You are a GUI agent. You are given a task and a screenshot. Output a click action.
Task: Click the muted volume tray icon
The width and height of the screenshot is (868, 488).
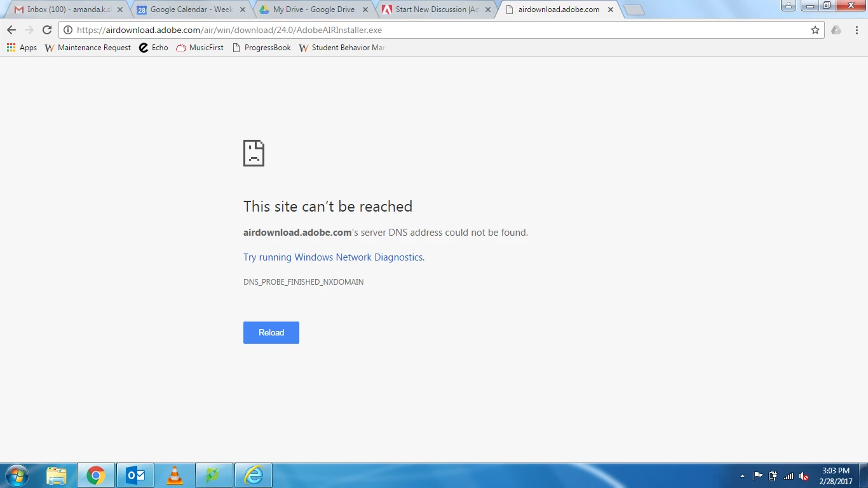pyautogui.click(x=804, y=476)
